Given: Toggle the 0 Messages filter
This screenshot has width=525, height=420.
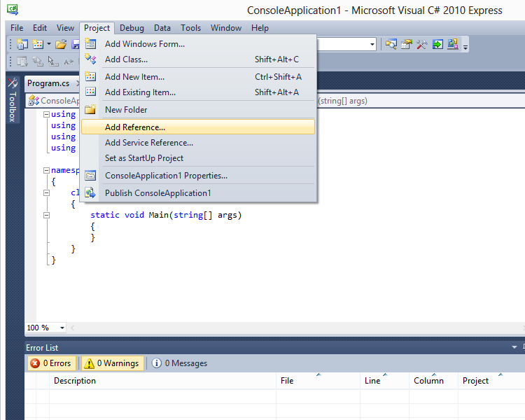Looking at the screenshot, I should coord(180,363).
